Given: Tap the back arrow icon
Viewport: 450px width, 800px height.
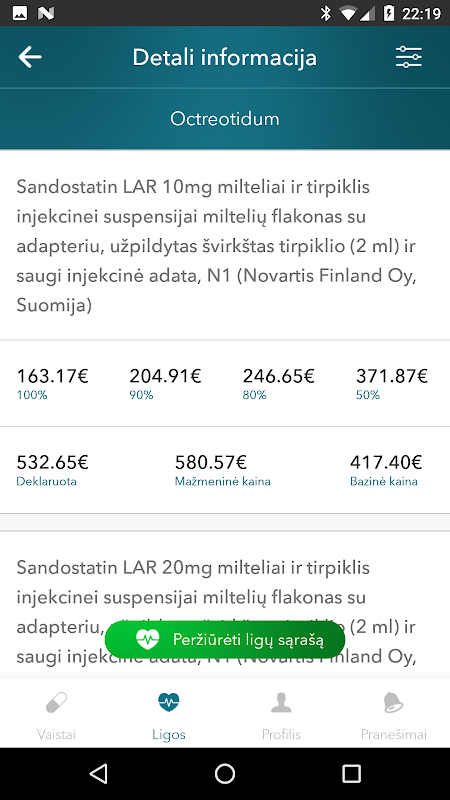Looking at the screenshot, I should (x=30, y=57).
